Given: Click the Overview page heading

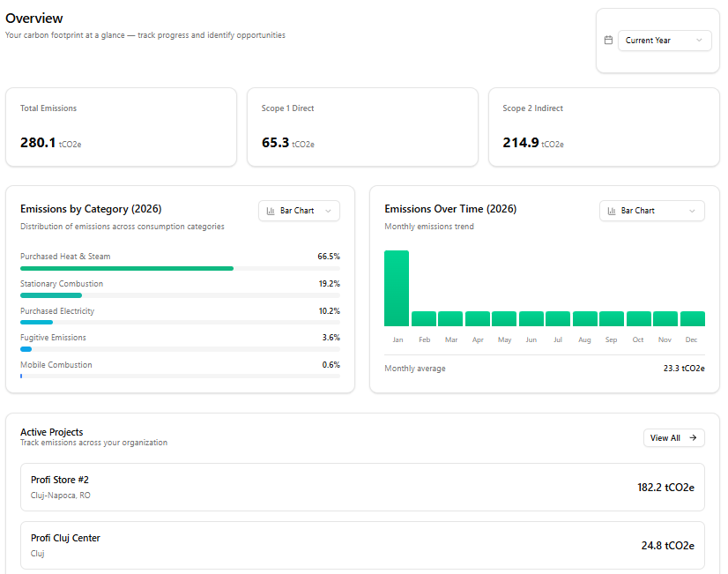Looking at the screenshot, I should 33,19.
